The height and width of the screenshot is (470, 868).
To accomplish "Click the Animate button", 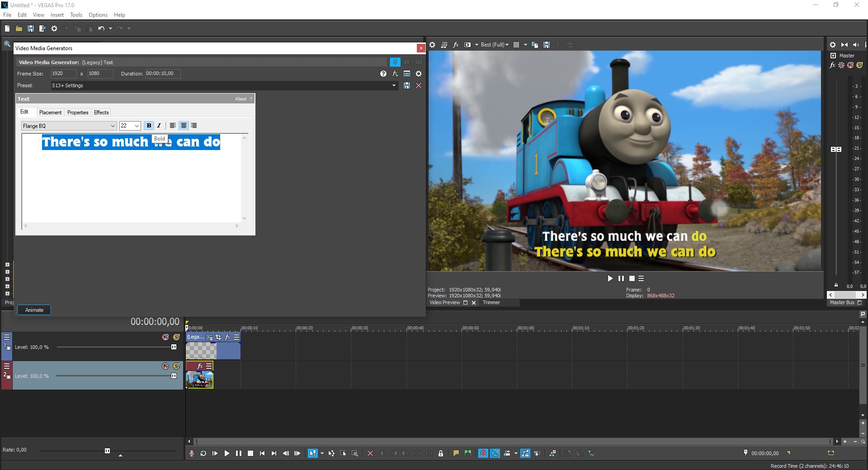I will (34, 310).
